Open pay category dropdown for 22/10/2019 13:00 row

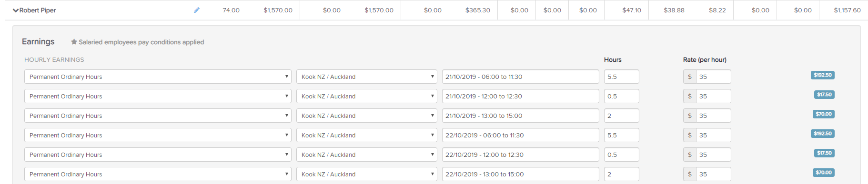158,174
